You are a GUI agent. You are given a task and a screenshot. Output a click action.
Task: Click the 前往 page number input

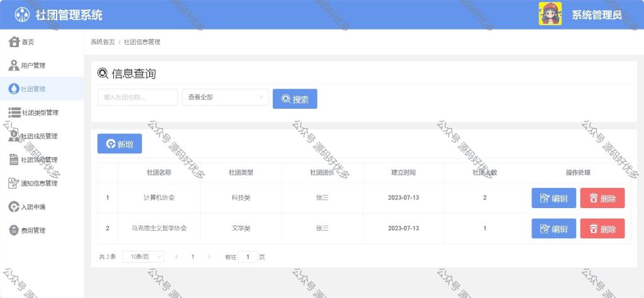coord(248,257)
